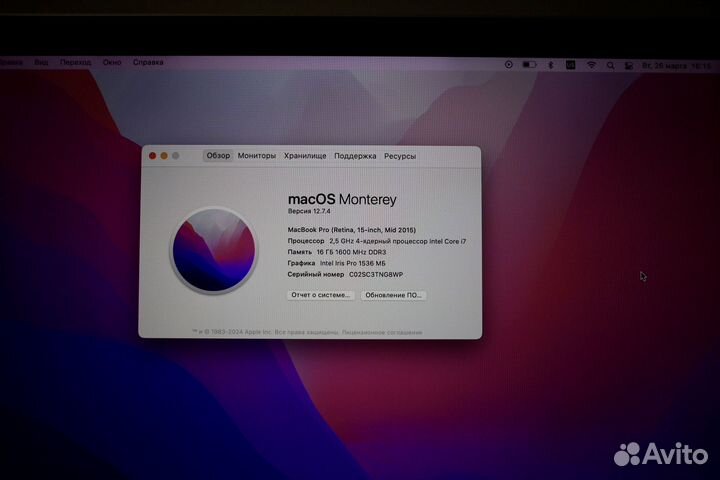Click the Отчет о системе button

[x=321, y=295]
